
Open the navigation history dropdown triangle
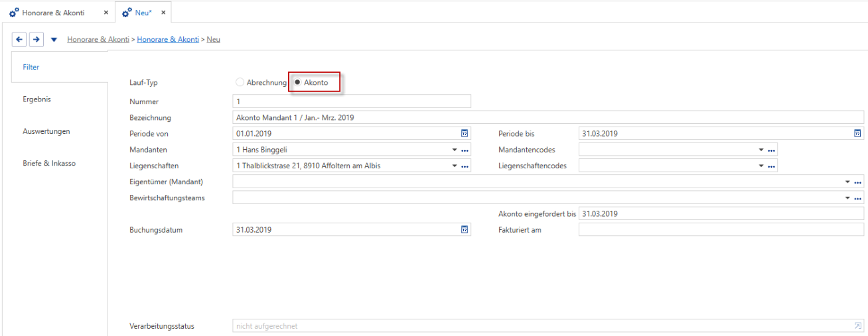54,40
